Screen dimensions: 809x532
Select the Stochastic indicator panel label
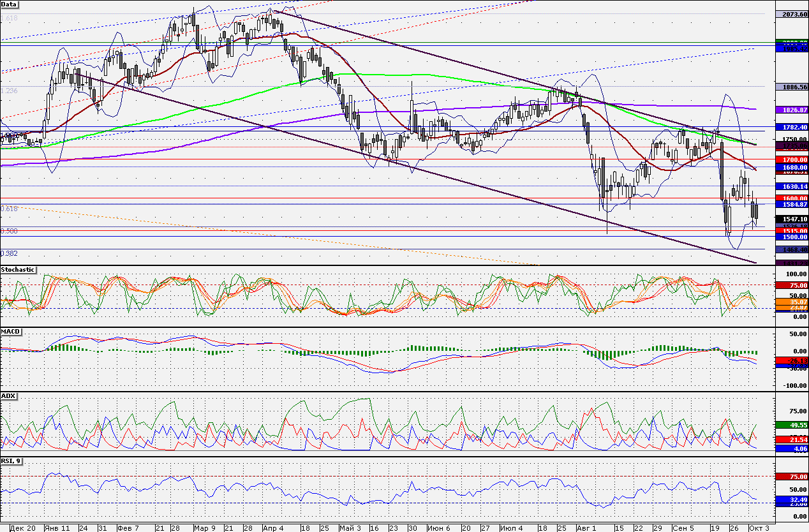18,270
